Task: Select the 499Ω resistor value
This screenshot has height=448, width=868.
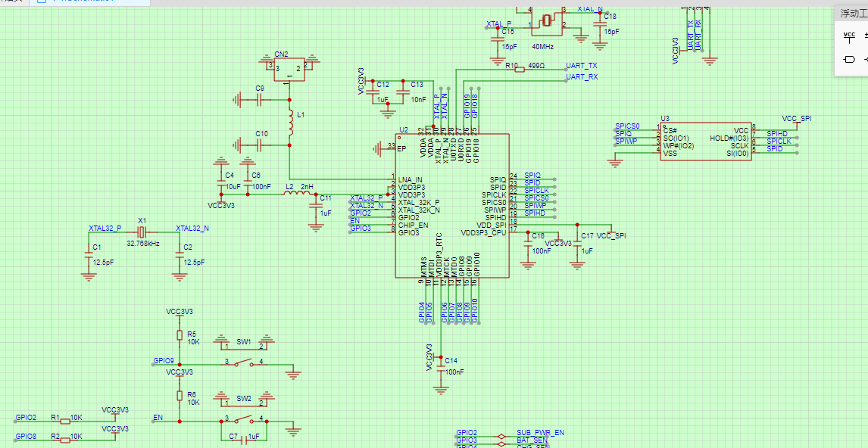Action: click(535, 65)
